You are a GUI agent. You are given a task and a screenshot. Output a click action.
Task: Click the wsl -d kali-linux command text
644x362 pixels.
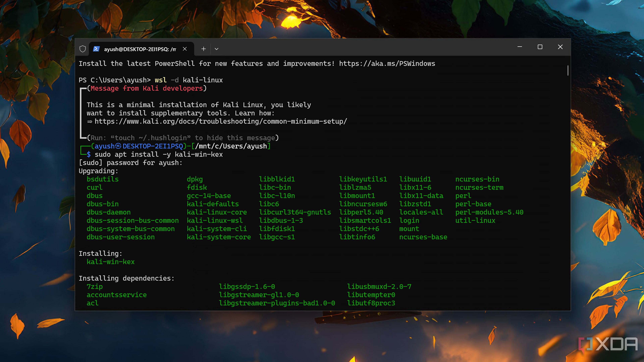click(x=189, y=80)
